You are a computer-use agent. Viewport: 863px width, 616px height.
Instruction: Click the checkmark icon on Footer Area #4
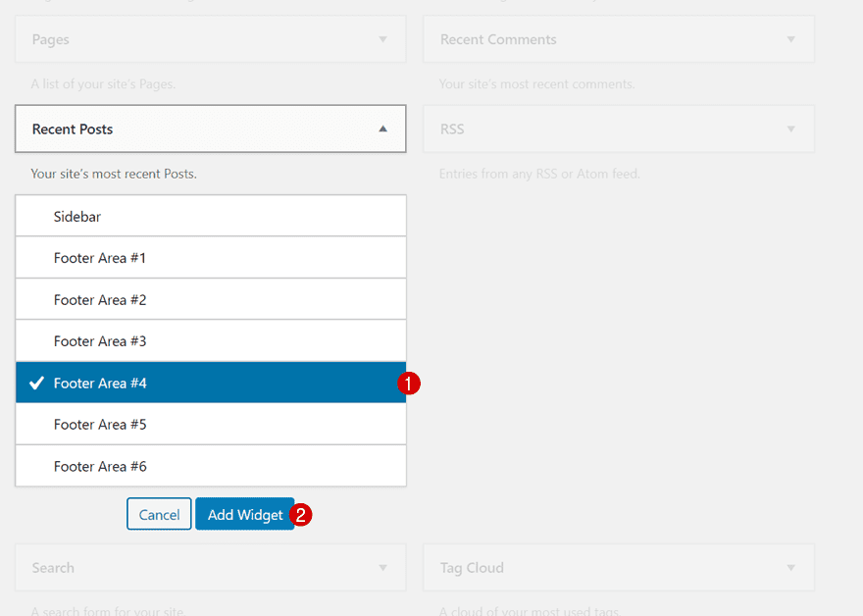[x=36, y=383]
